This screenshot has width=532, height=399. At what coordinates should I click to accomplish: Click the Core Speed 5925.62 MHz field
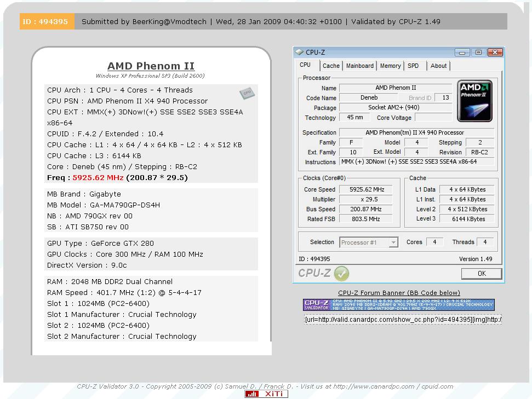(367, 189)
